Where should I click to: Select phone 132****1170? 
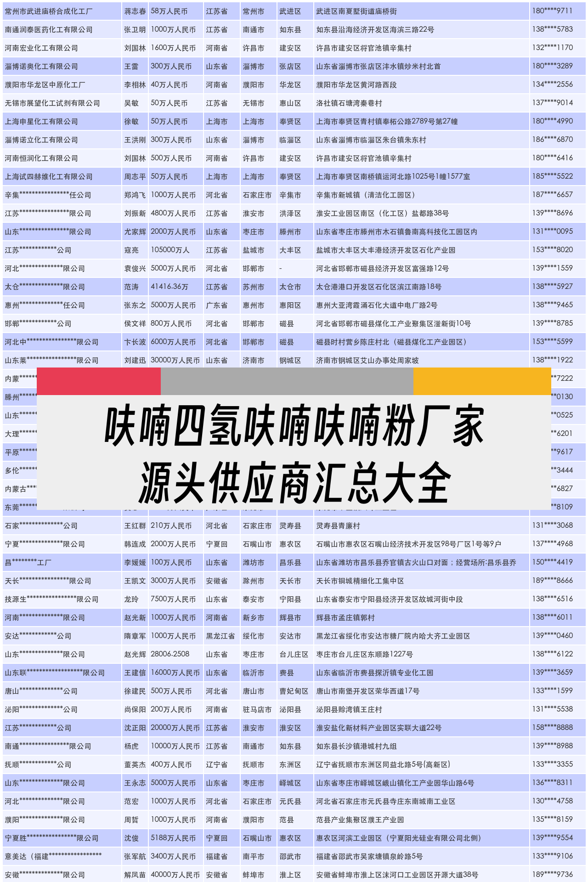(553, 47)
